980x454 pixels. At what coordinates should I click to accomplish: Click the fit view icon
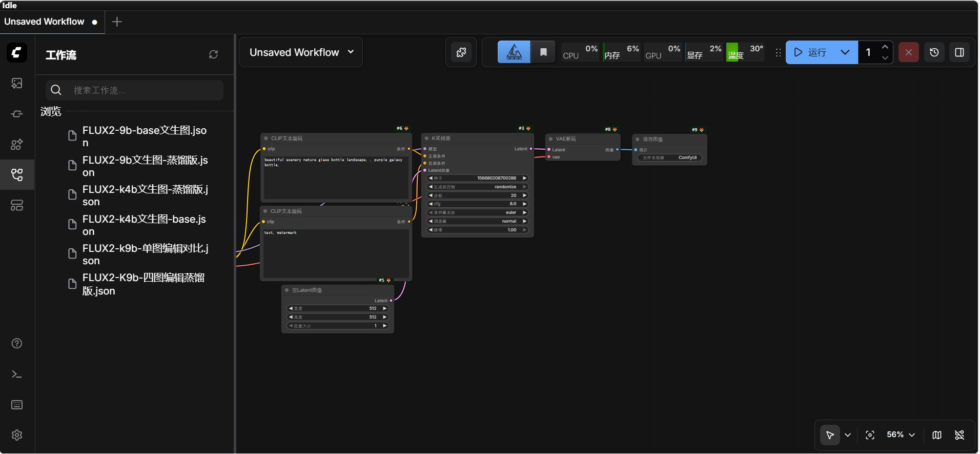coord(870,435)
